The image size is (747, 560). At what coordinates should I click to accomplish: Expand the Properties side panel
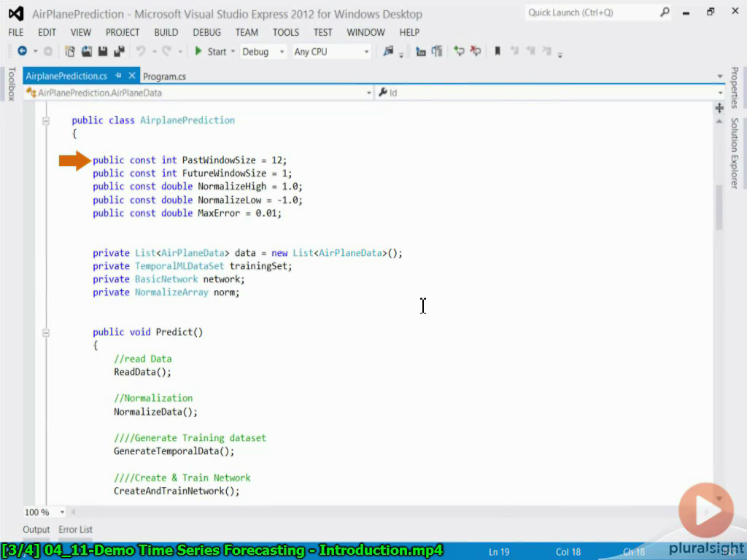tap(735, 87)
